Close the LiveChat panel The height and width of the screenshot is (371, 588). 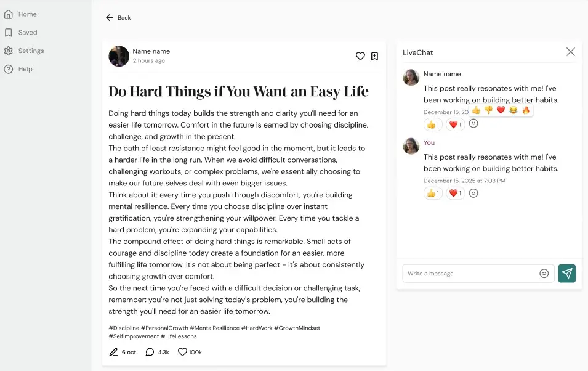[x=570, y=52]
